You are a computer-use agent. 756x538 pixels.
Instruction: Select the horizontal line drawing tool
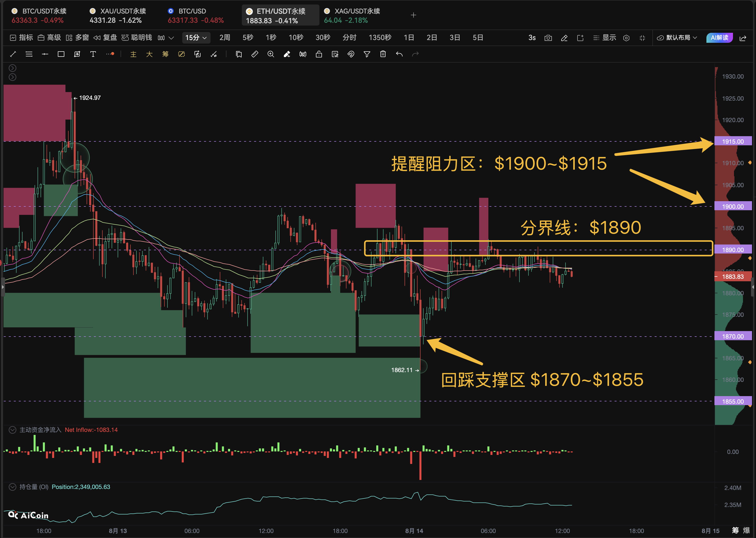pos(45,54)
